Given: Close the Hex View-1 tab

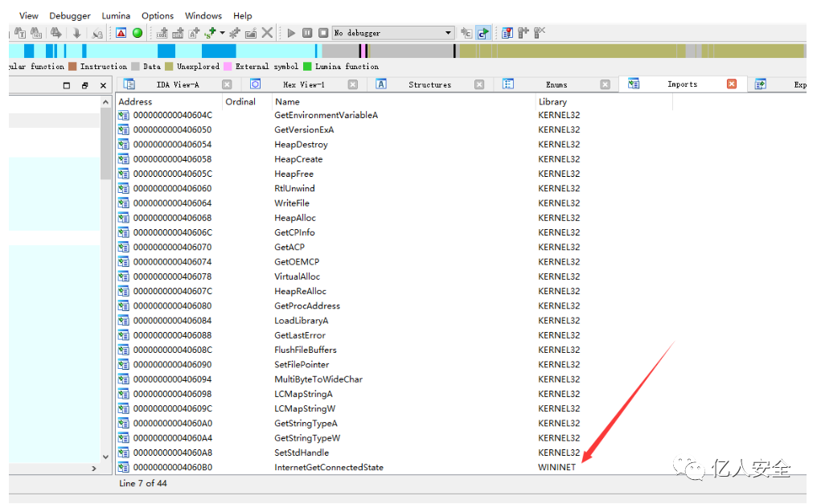Looking at the screenshot, I should (353, 84).
